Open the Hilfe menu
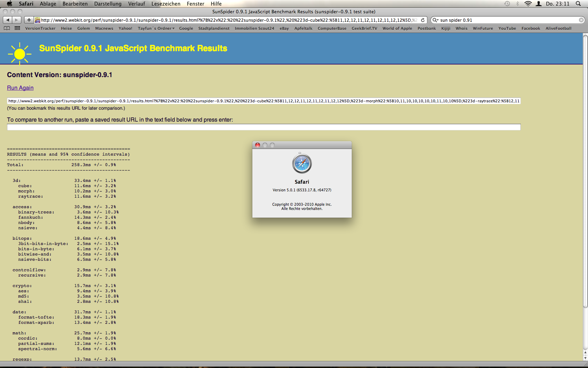 tap(216, 4)
